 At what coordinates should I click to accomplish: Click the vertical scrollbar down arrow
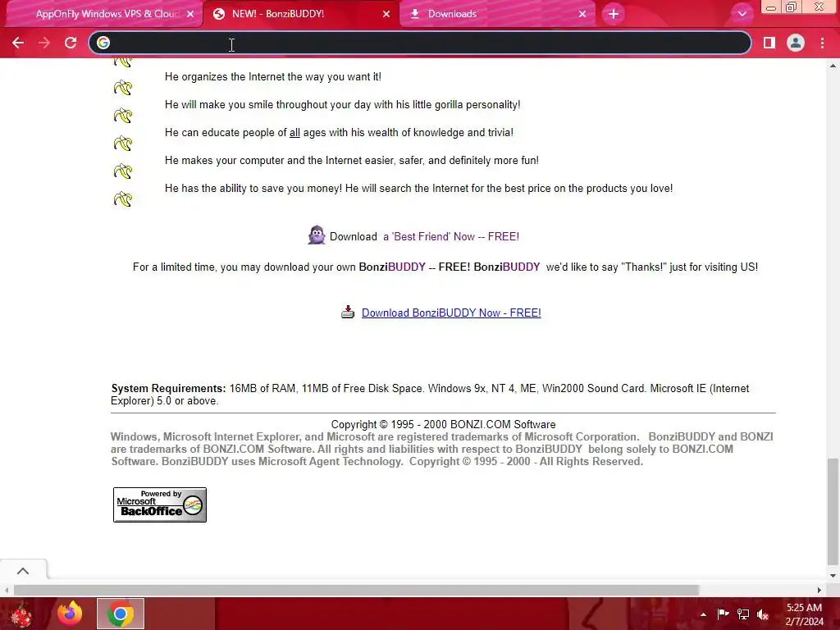[x=833, y=576]
